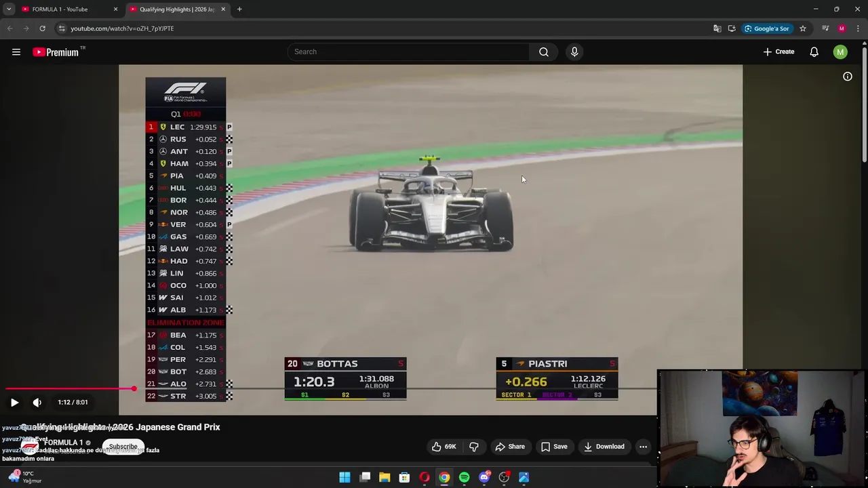Switch to Opera browser on taskbar
The width and height of the screenshot is (868, 488).
tap(425, 477)
